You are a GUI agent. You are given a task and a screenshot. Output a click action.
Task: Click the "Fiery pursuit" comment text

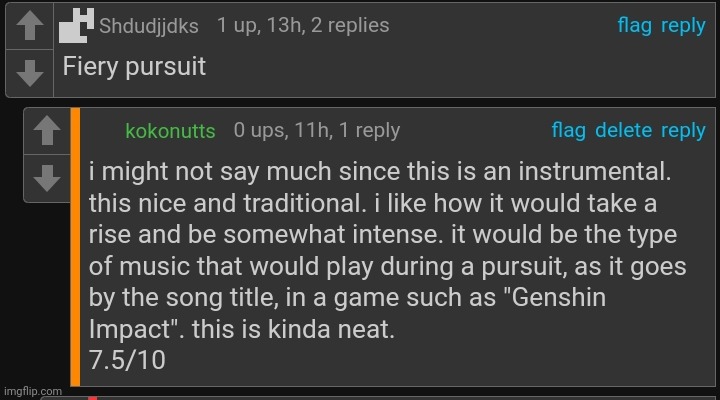[x=134, y=67]
